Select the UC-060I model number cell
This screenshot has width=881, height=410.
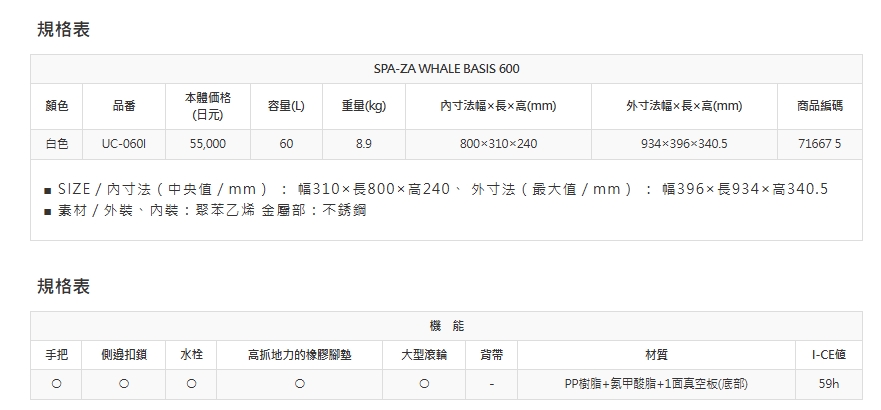coord(124,144)
